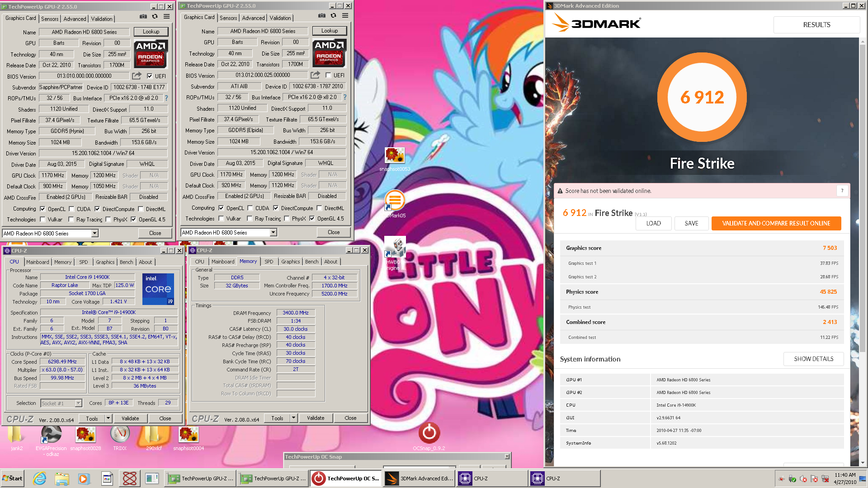Open Windows Explorer from the taskbar

62,478
